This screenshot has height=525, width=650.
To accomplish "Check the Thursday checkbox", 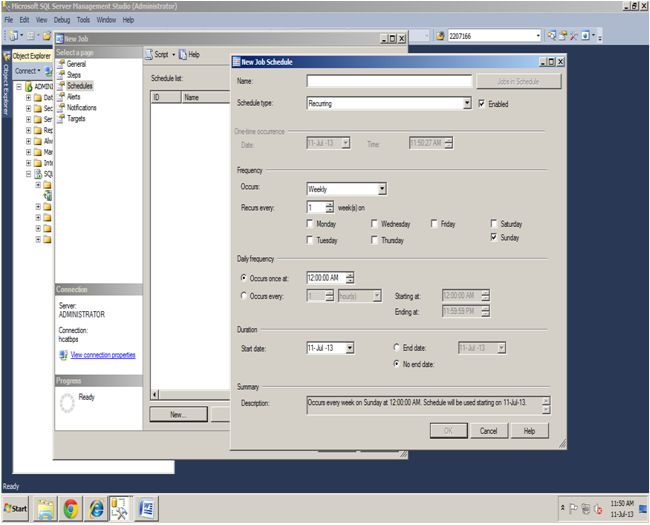I will click(x=374, y=240).
